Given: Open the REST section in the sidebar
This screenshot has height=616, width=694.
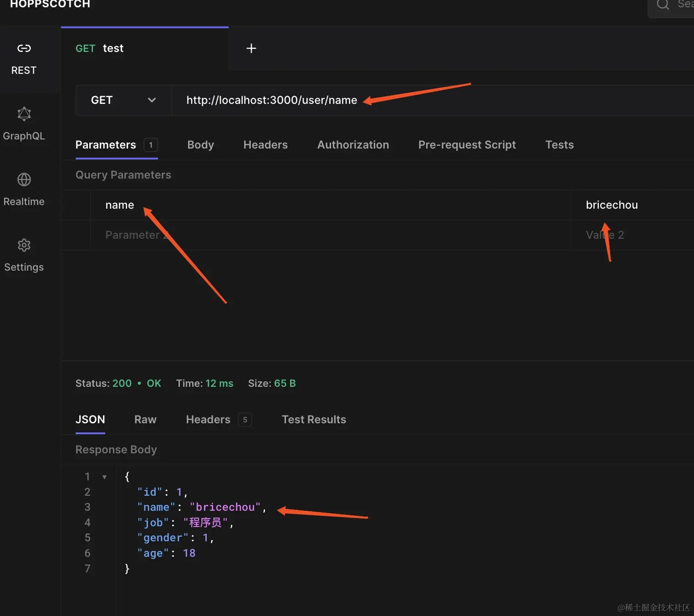Looking at the screenshot, I should [24, 59].
